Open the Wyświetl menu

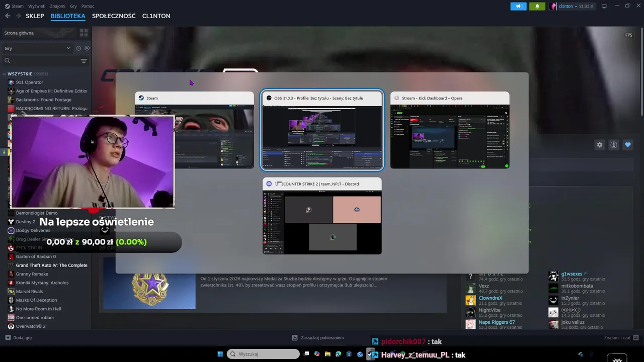36,6
